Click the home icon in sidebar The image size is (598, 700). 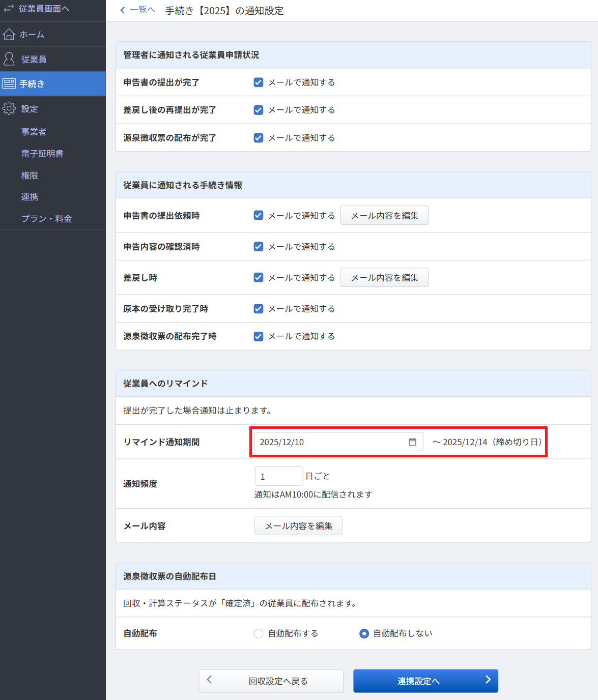click(x=9, y=34)
